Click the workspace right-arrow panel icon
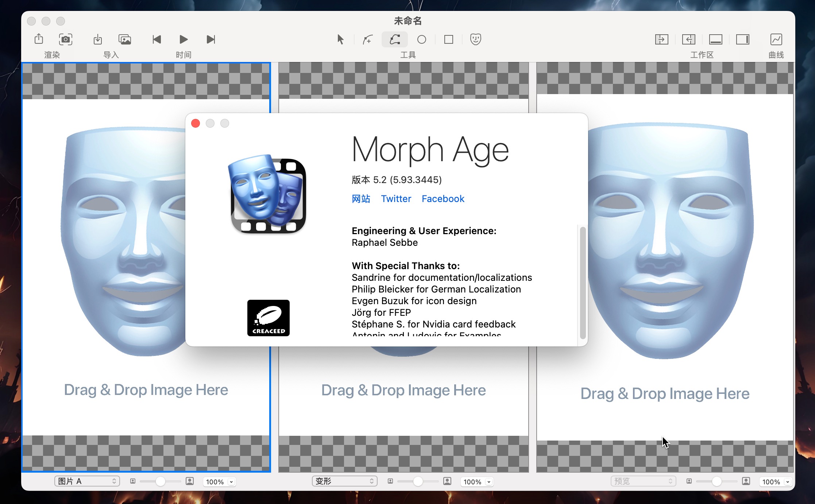The width and height of the screenshot is (815, 504). pyautogui.click(x=661, y=39)
